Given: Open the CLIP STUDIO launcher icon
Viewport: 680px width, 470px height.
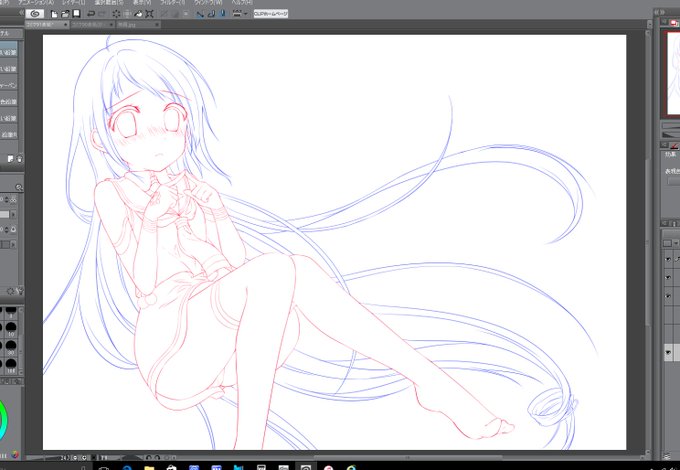Looking at the screenshot, I should (35, 14).
